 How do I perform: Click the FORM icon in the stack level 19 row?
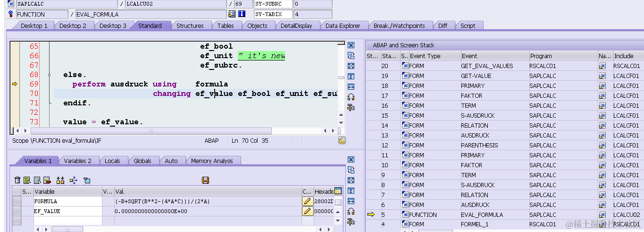tap(405, 76)
